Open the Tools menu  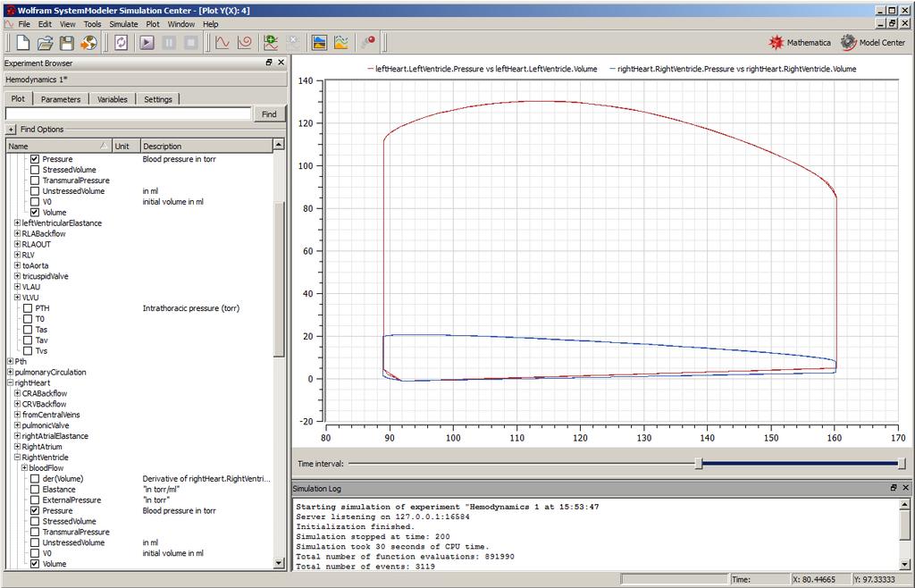(x=92, y=24)
